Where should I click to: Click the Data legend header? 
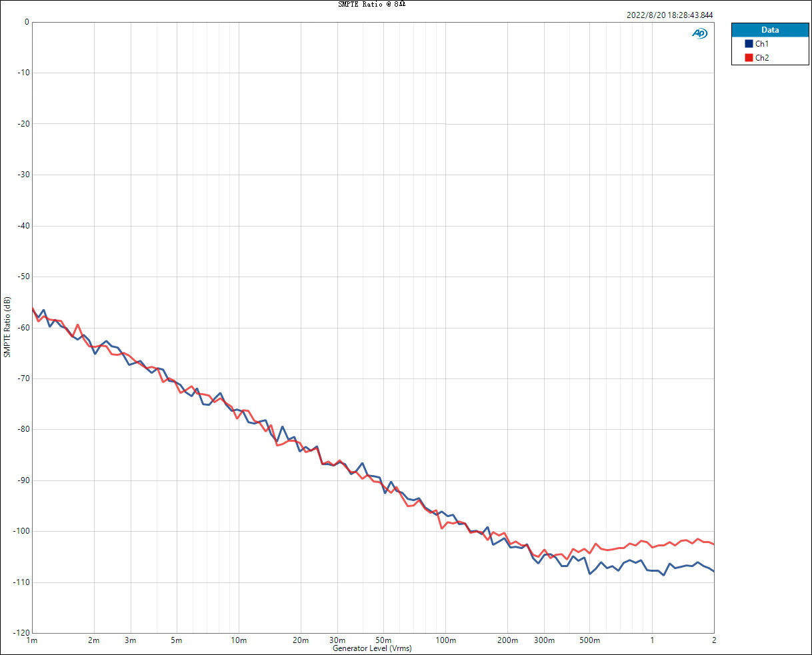pyautogui.click(x=770, y=30)
